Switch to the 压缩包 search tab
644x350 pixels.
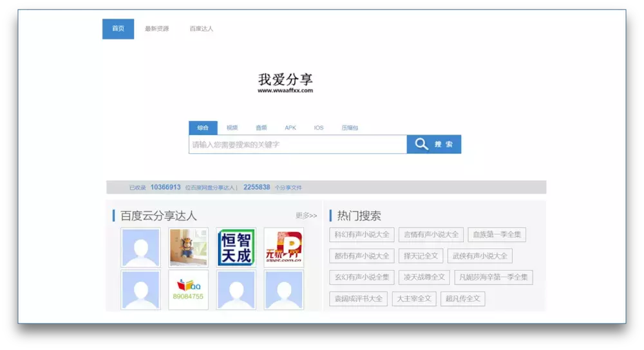click(x=350, y=127)
